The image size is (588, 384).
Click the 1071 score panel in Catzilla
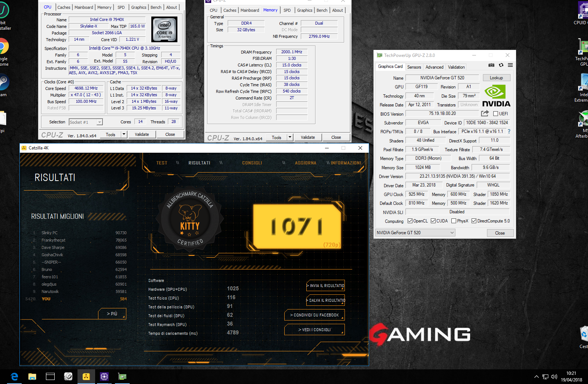297,227
